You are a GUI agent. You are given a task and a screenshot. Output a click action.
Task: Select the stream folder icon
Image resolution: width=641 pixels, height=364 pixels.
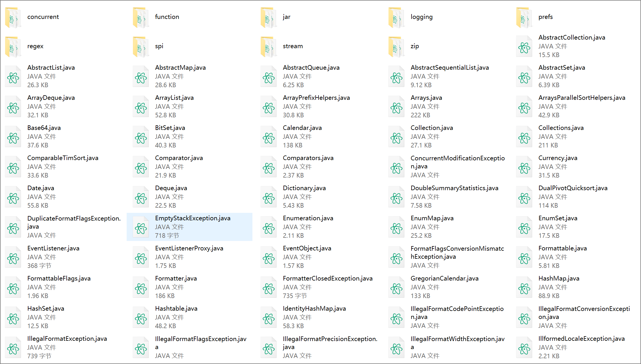click(x=269, y=47)
